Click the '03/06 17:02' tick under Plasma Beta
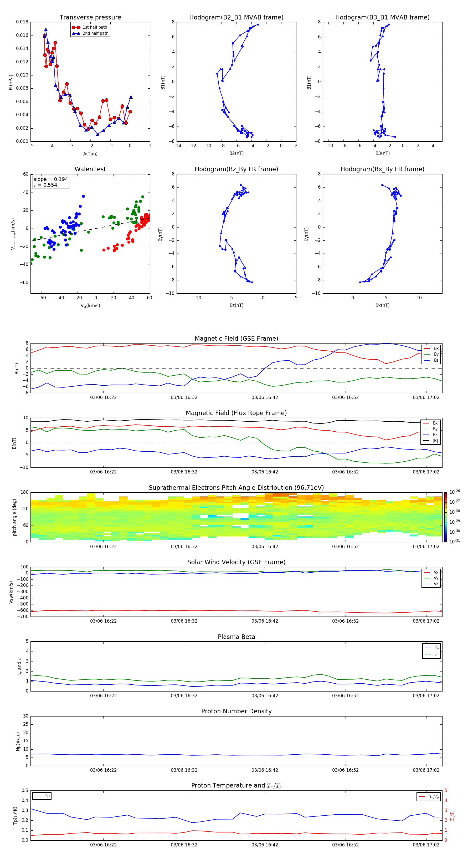The height and width of the screenshot is (868, 473). tap(426, 695)
